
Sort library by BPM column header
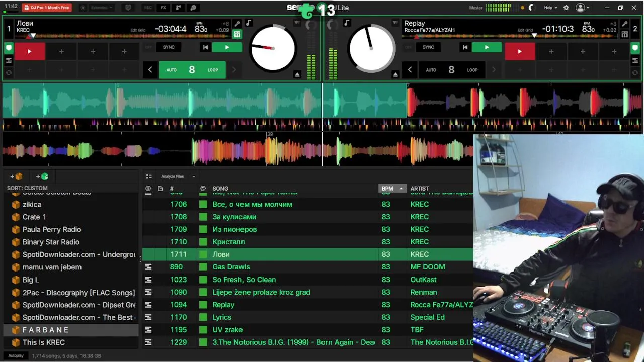coord(391,189)
